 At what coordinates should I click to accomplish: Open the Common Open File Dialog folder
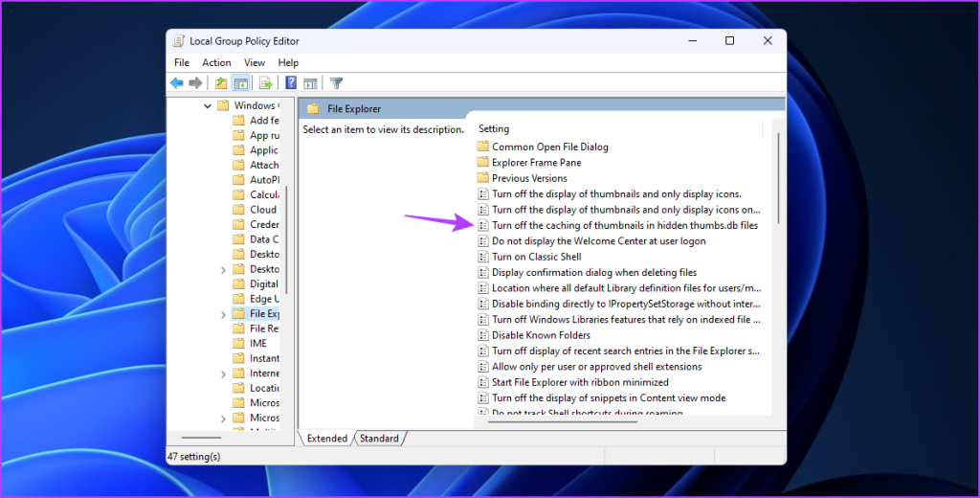tap(543, 147)
